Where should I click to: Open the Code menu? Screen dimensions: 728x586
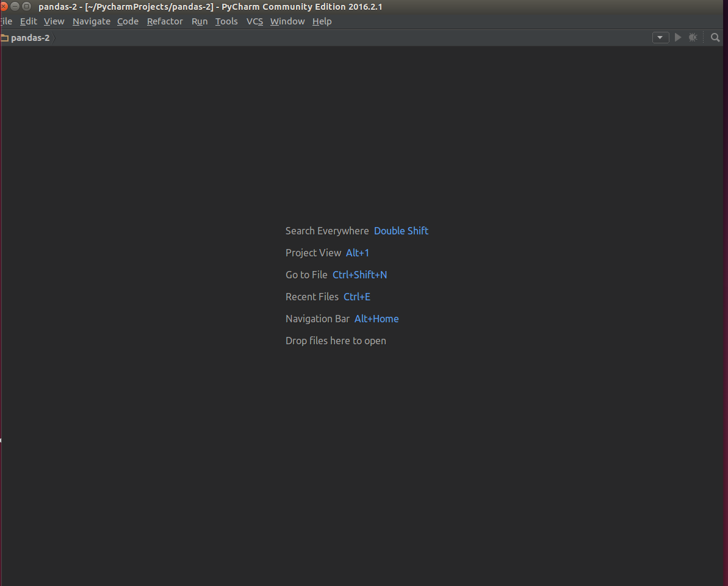pyautogui.click(x=128, y=21)
